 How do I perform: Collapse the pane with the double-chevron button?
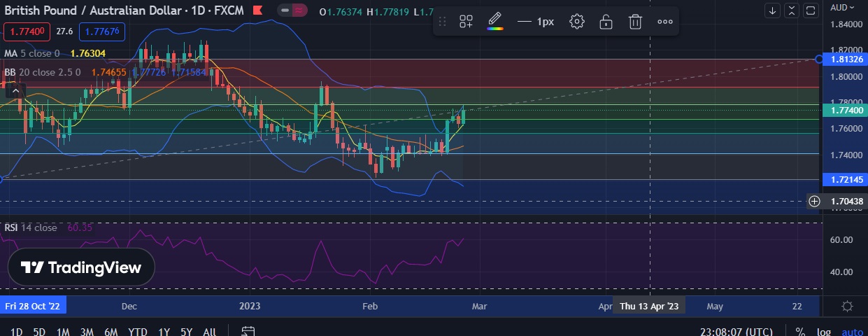click(792, 10)
